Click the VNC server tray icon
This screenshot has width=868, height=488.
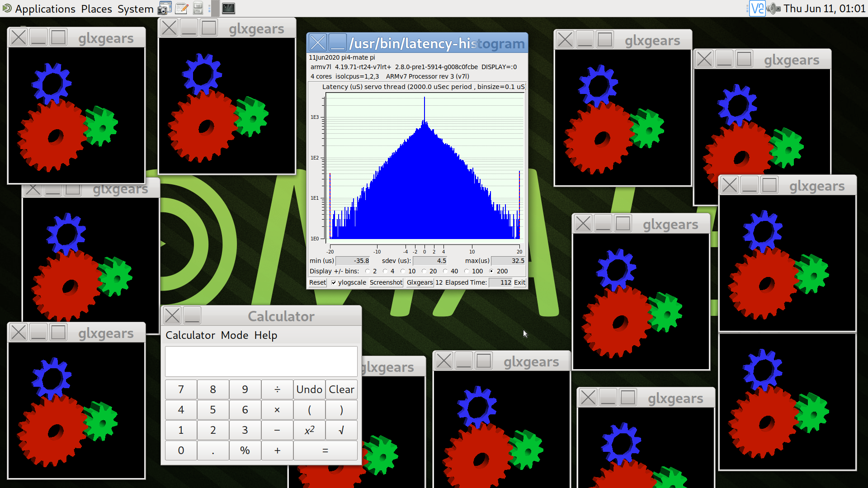(x=757, y=8)
